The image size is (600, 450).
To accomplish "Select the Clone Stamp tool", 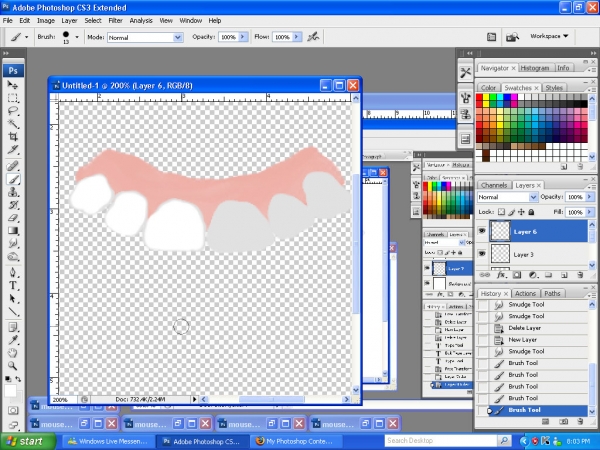I will coord(13,192).
